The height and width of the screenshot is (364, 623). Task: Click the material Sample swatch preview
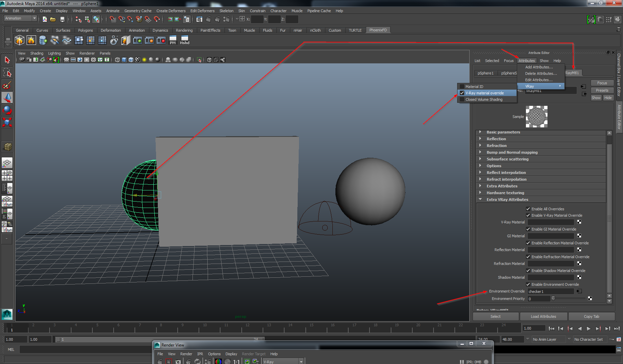point(536,117)
